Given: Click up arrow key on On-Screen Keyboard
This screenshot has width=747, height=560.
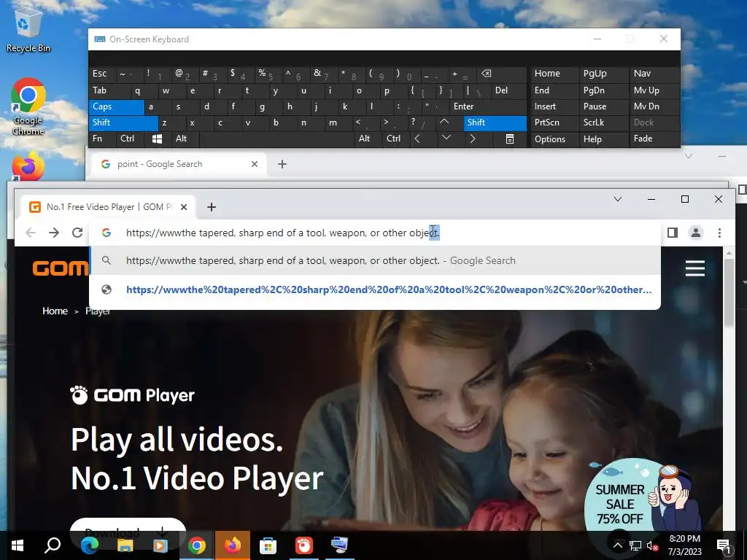Looking at the screenshot, I should click(444, 122).
